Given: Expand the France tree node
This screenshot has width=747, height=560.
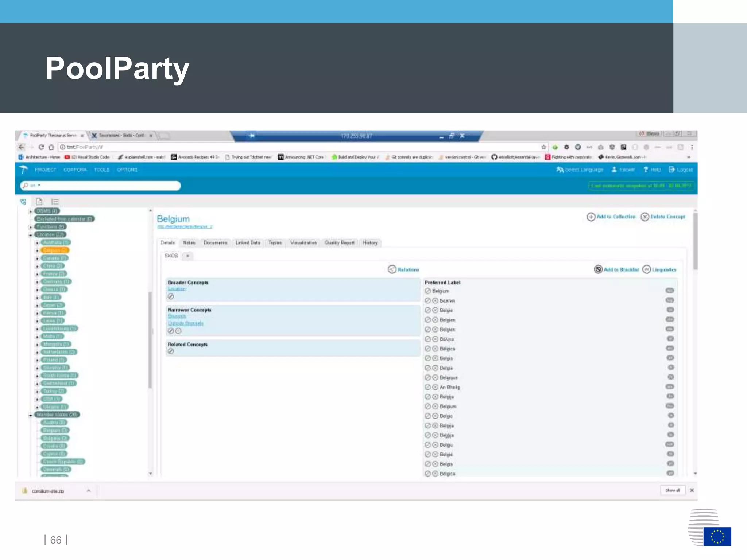Looking at the screenshot, I should coord(37,274).
